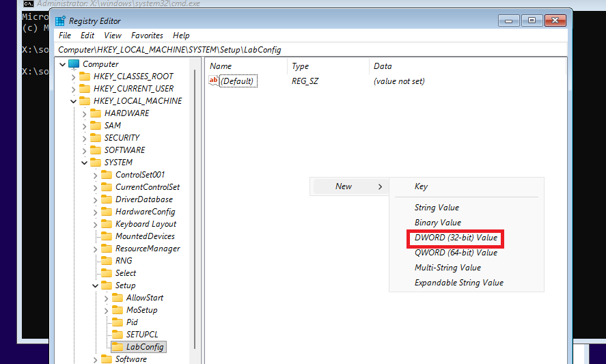
Task: Collapse the Setup key node
Action: [95, 285]
